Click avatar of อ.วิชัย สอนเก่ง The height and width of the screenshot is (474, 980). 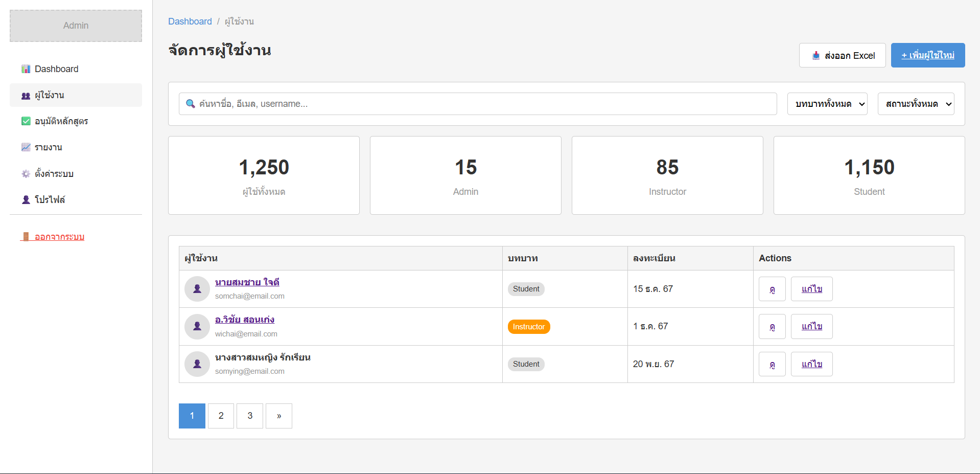point(197,327)
